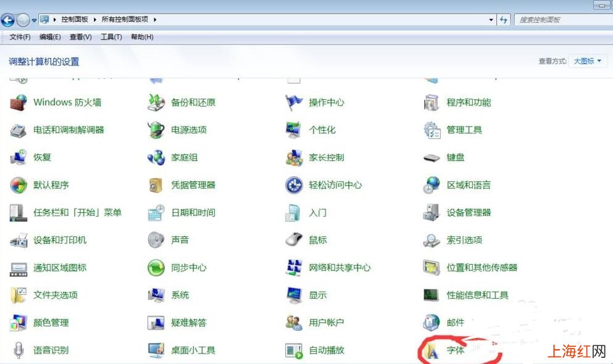Open the 性能信息和工具 link
Image resolution: width=613 pixels, height=364 pixels.
pos(477,296)
